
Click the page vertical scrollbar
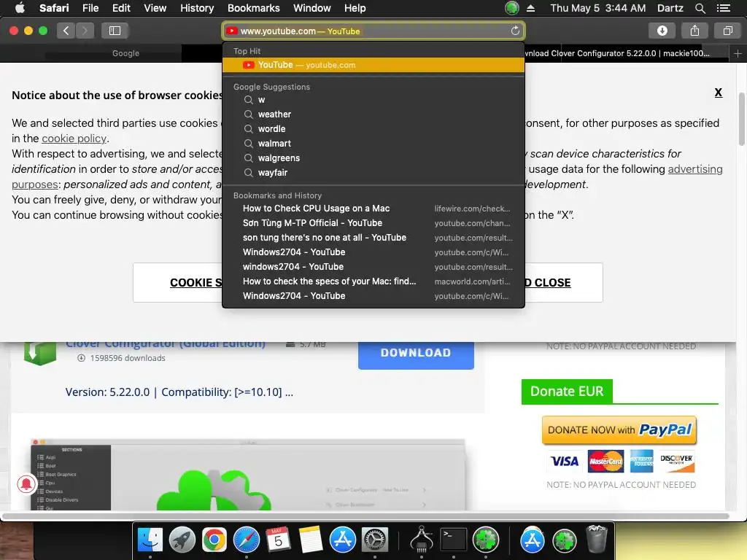(741, 119)
